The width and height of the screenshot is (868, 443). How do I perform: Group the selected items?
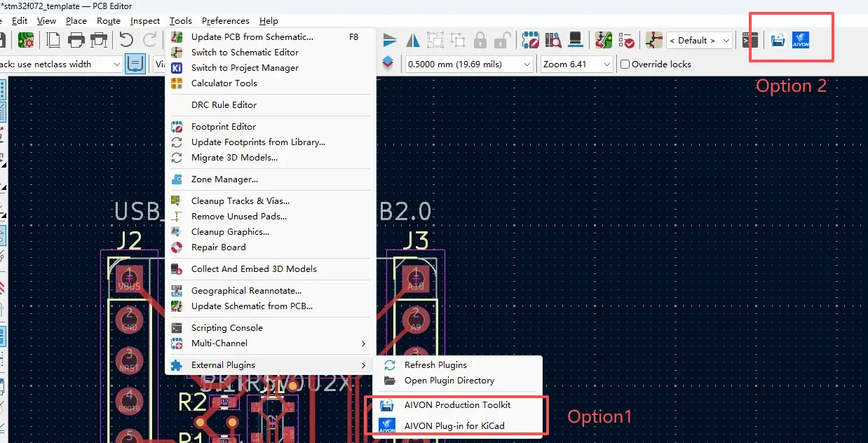pyautogui.click(x=435, y=40)
